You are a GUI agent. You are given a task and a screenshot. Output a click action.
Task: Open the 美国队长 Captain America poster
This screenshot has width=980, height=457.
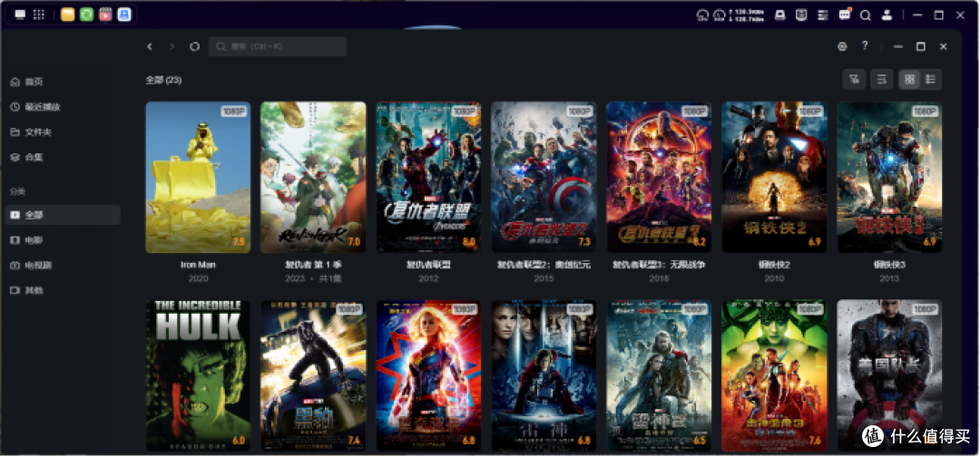coord(889,375)
